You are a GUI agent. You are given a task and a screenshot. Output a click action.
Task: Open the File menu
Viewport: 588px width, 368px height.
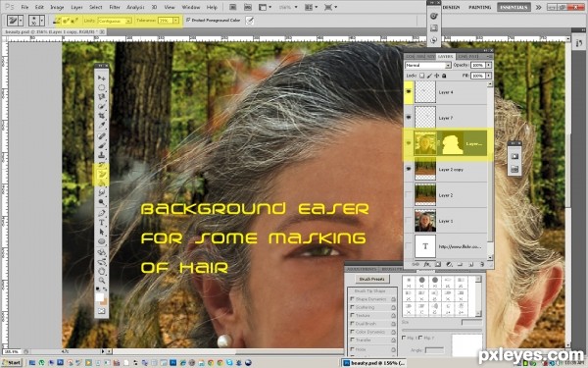tap(24, 7)
